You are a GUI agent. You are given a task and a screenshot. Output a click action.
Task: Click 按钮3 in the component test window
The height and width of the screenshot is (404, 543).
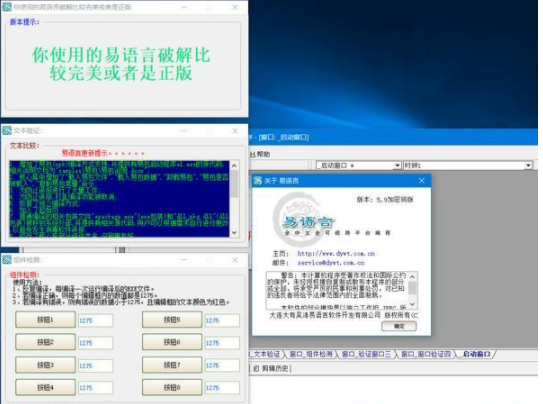coord(45,365)
